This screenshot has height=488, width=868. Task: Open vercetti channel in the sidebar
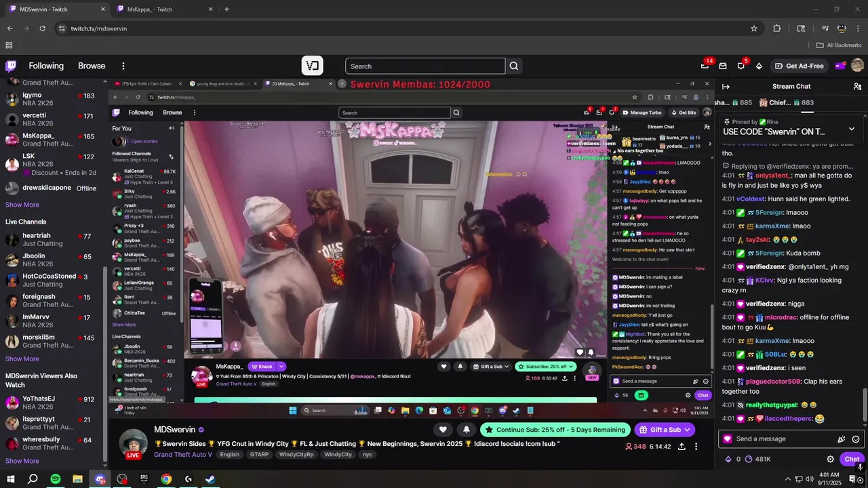coord(52,119)
